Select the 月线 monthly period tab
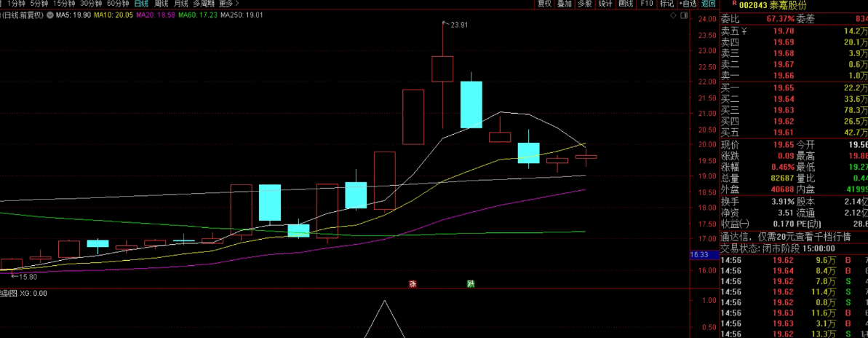This screenshot has height=338, width=868. [x=181, y=4]
